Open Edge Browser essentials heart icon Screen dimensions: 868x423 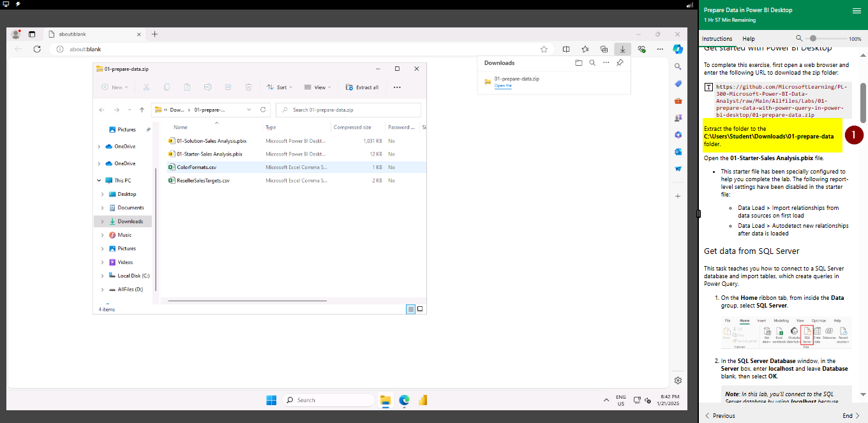pos(641,49)
